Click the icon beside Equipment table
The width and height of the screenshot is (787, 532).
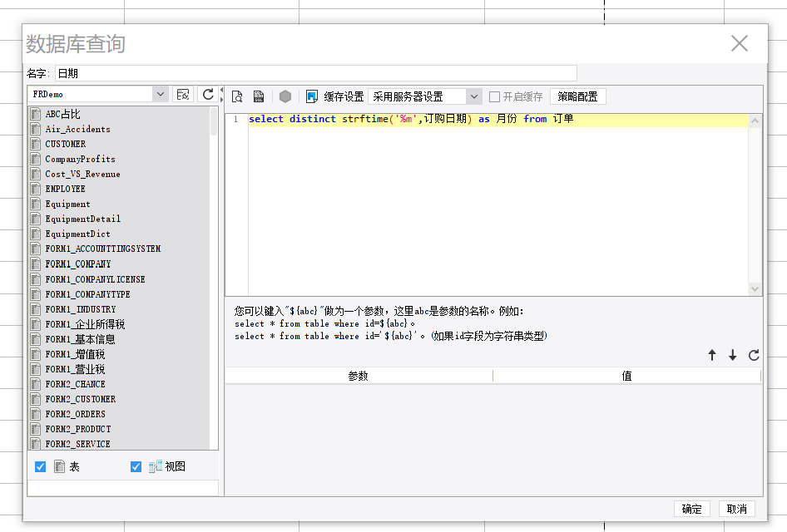36,204
